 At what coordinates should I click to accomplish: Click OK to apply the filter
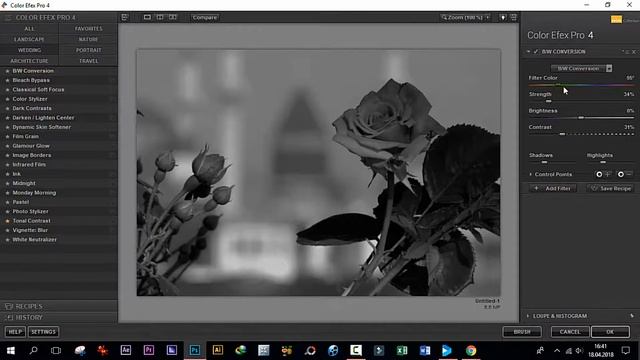point(610,332)
